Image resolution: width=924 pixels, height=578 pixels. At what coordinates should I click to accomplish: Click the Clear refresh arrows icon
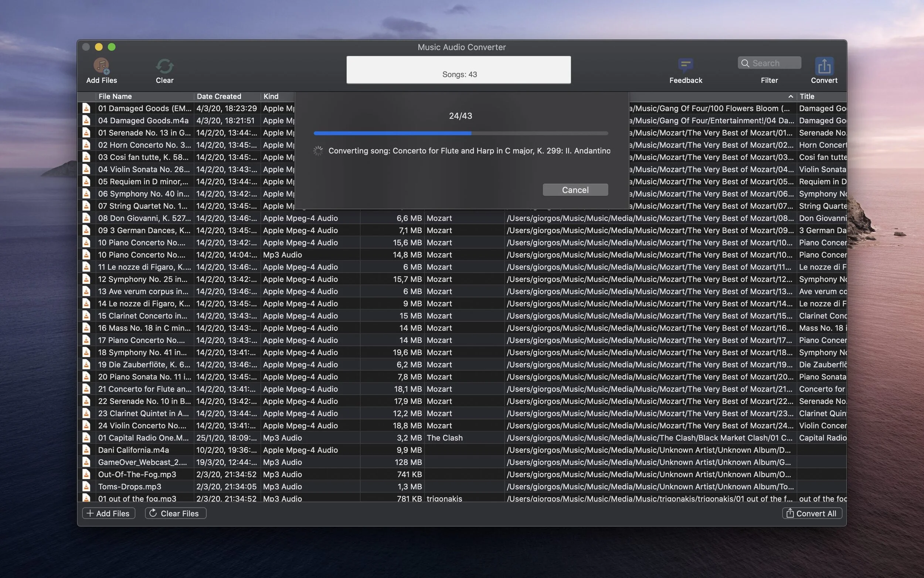164,66
